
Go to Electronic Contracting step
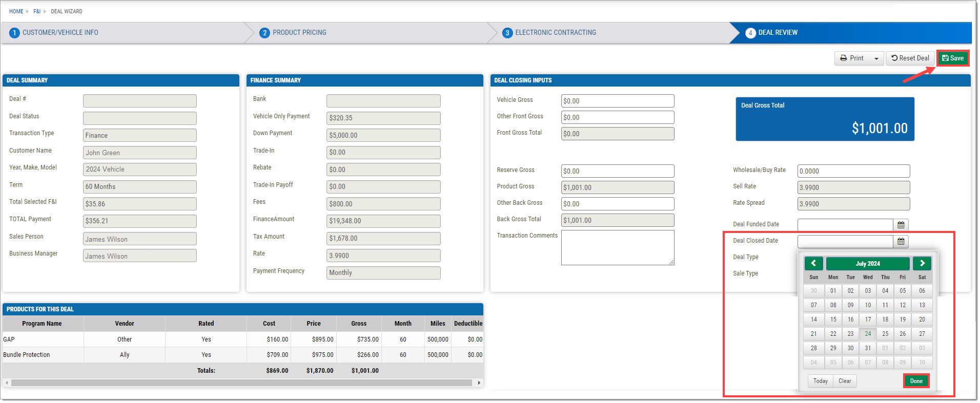tap(556, 33)
